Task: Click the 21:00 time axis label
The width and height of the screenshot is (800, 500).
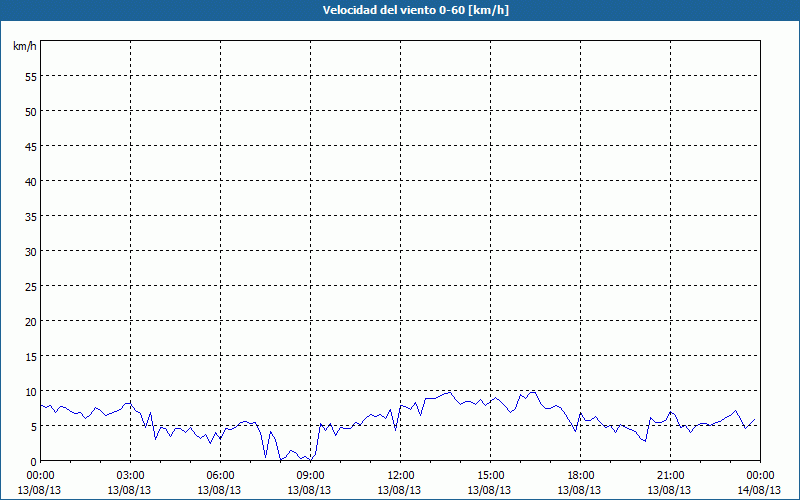Action: (x=670, y=476)
